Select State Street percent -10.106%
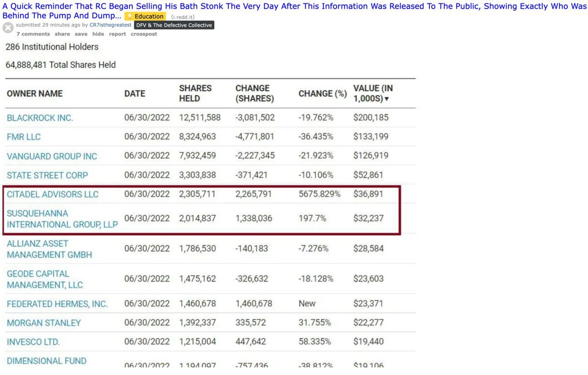The width and height of the screenshot is (588, 375). pos(316,175)
